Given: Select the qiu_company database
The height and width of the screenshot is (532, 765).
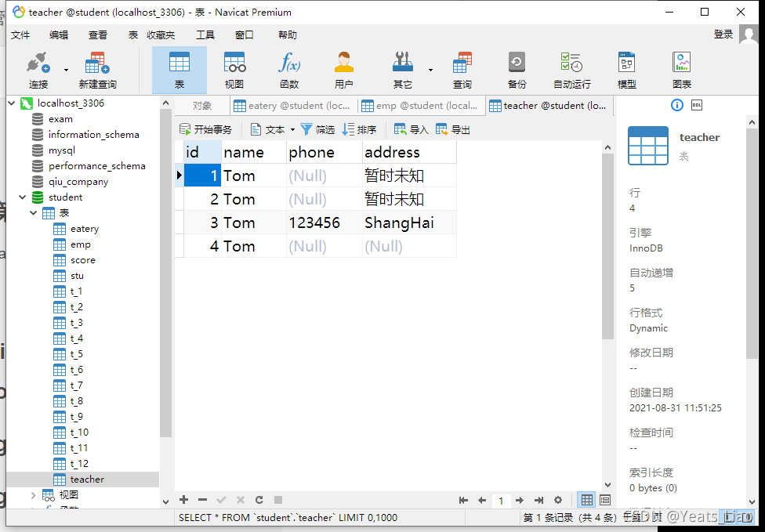Looking at the screenshot, I should (x=78, y=182).
